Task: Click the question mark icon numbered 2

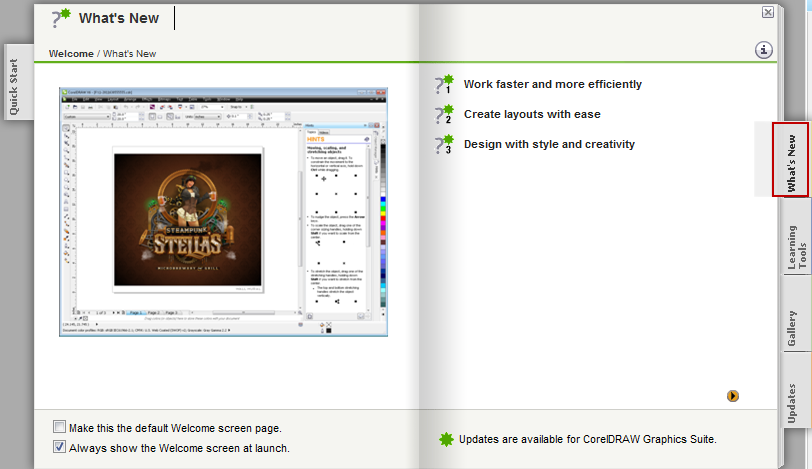Action: [444, 114]
